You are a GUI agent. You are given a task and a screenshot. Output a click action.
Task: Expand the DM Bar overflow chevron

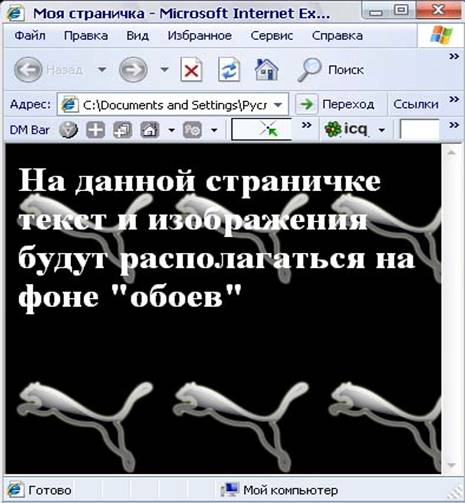(x=306, y=125)
